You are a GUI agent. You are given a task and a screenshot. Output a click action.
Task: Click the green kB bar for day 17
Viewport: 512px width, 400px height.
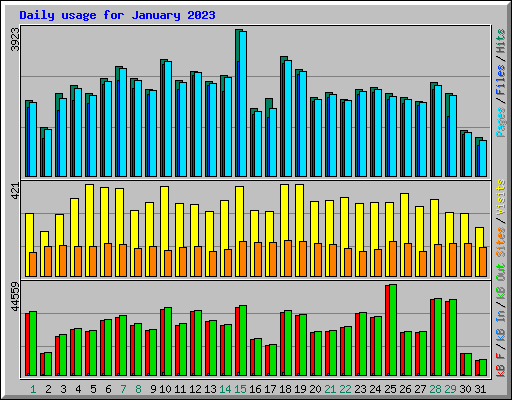273,360
